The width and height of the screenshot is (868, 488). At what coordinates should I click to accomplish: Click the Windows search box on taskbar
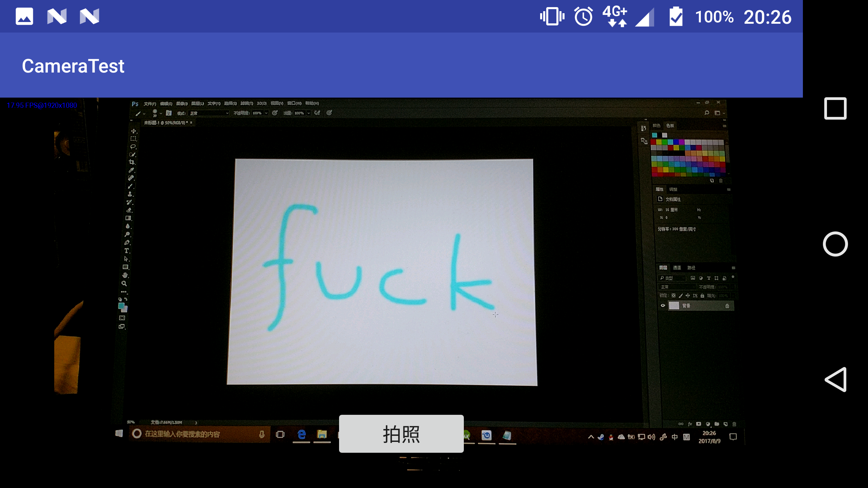[x=199, y=434]
